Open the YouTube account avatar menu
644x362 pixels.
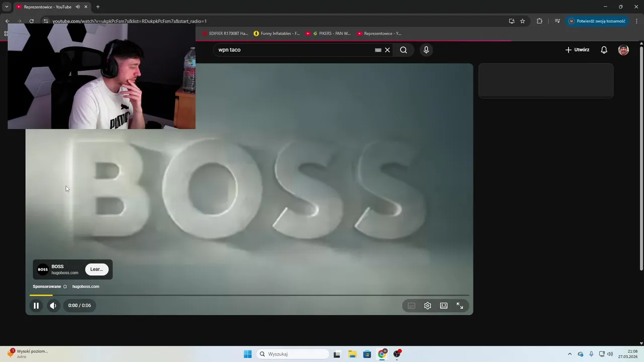click(x=623, y=50)
